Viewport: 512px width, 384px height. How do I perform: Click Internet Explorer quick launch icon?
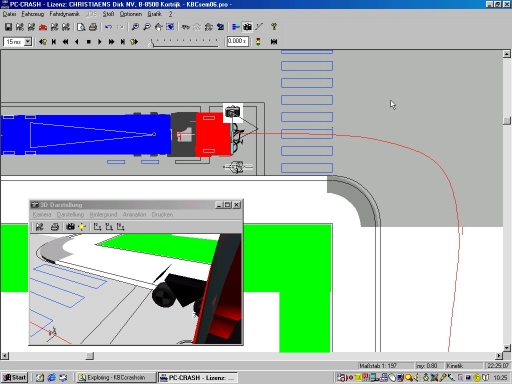tap(51, 378)
